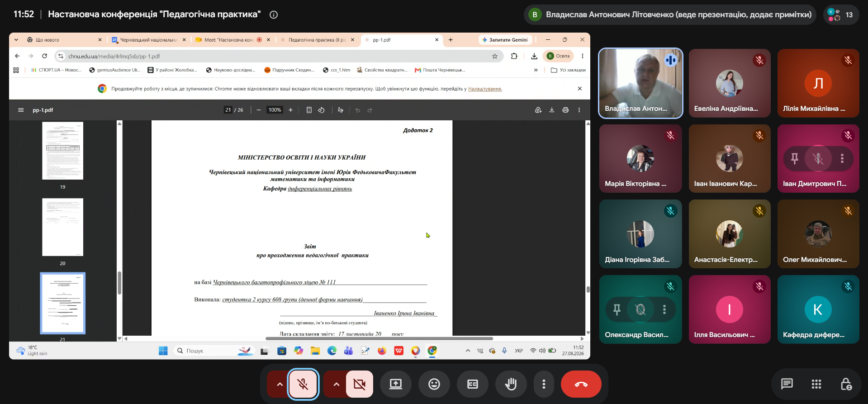Screen dimensions: 868x404
Task: Open the 'Налаштування' link in Chrome notice
Action: coord(485,89)
